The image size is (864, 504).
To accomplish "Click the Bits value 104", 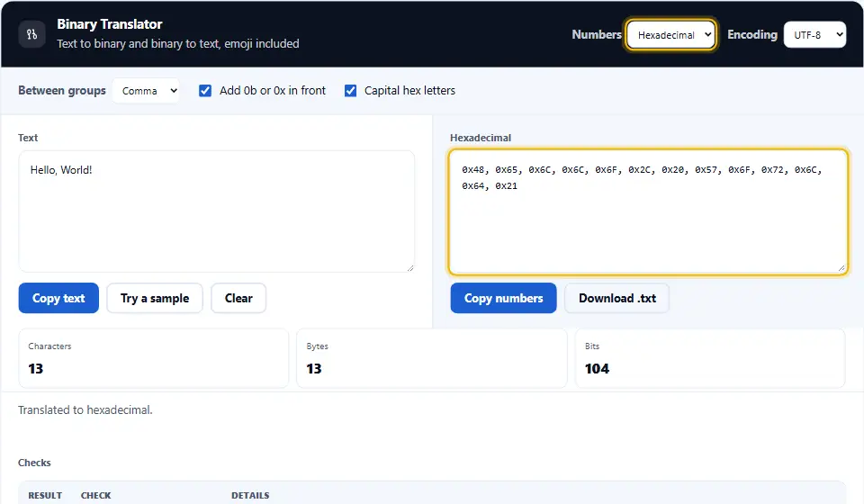I will click(x=598, y=368).
